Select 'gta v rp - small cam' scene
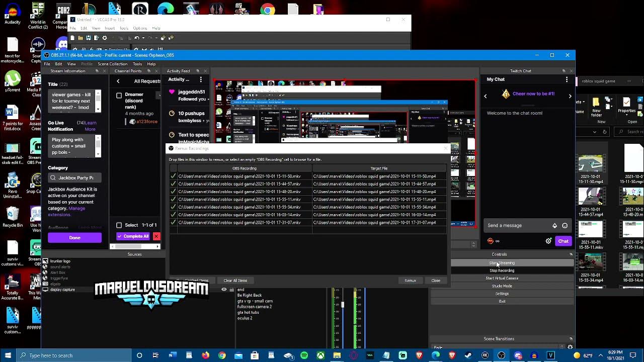This screenshot has width=644, height=362. pos(255,301)
